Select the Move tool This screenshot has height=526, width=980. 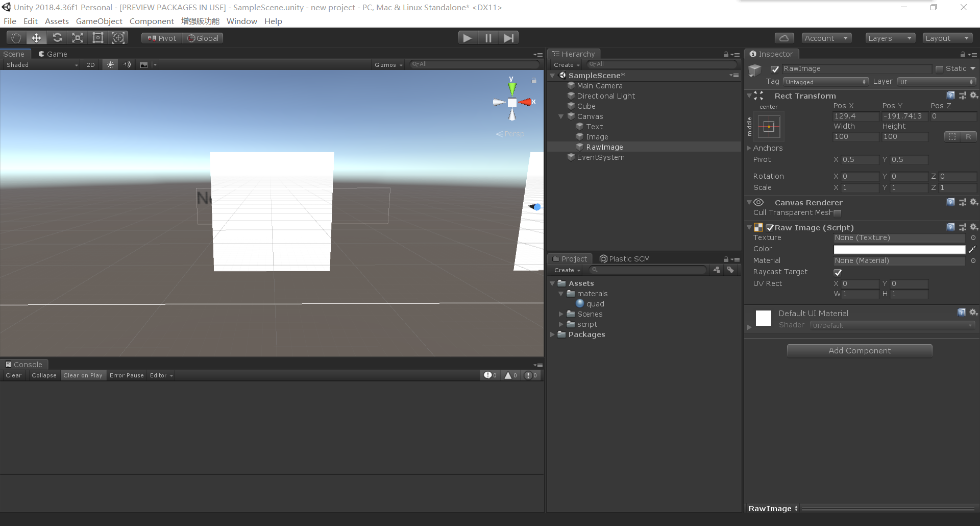(x=36, y=38)
